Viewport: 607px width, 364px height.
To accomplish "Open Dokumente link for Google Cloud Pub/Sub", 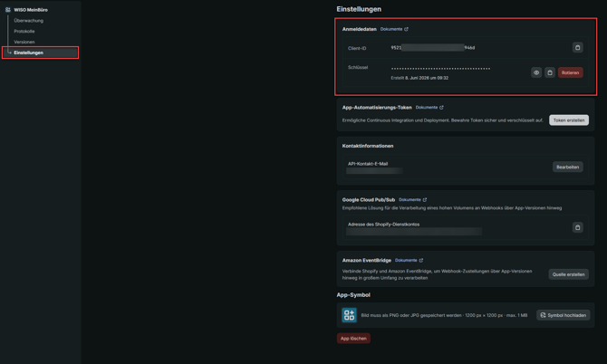I will 412,200.
